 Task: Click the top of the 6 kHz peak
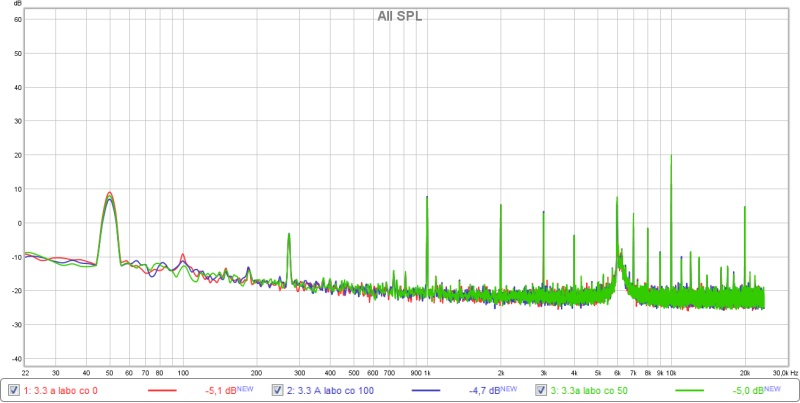[617, 198]
